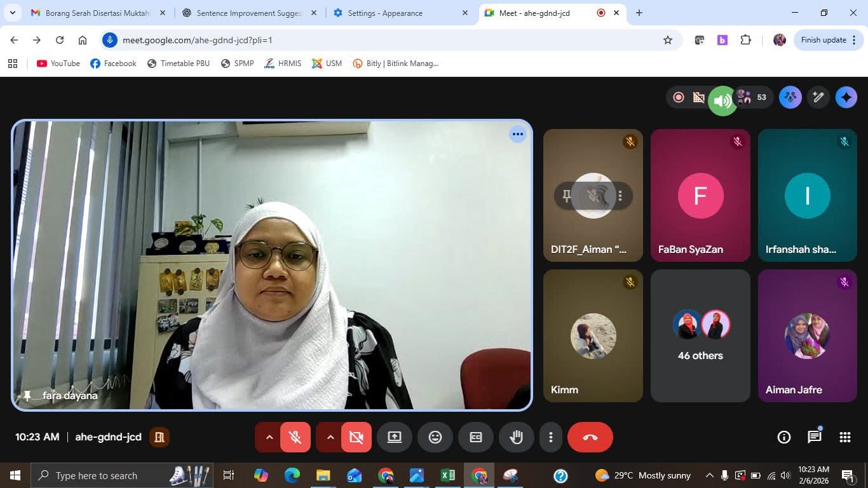Click the raise hand icon
868x488 pixels.
pos(516,437)
